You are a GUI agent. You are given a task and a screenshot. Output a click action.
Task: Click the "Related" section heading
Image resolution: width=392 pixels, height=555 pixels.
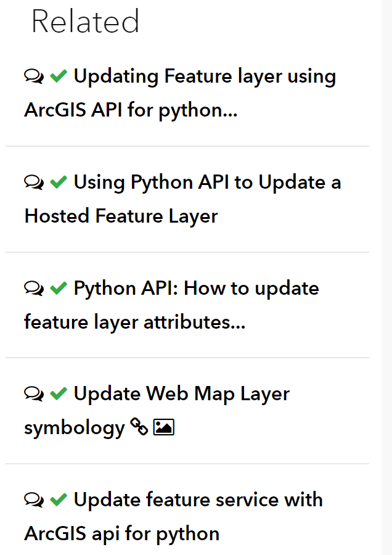pos(85,22)
